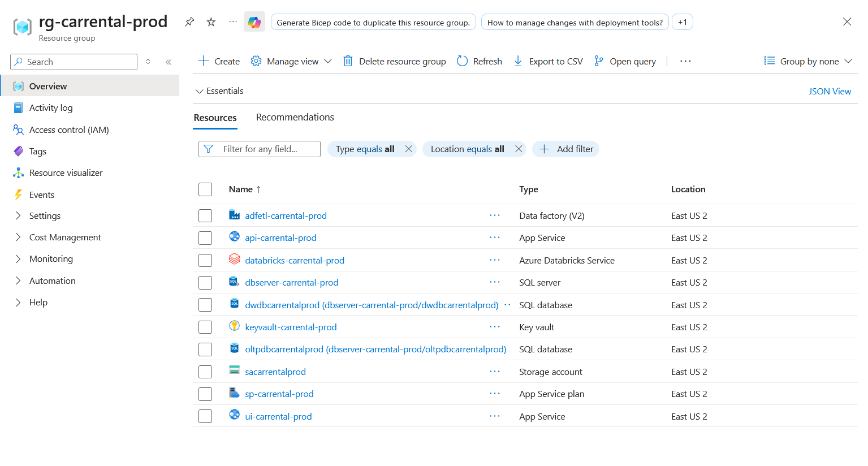Check the select-all checkbox in the table header

click(205, 189)
